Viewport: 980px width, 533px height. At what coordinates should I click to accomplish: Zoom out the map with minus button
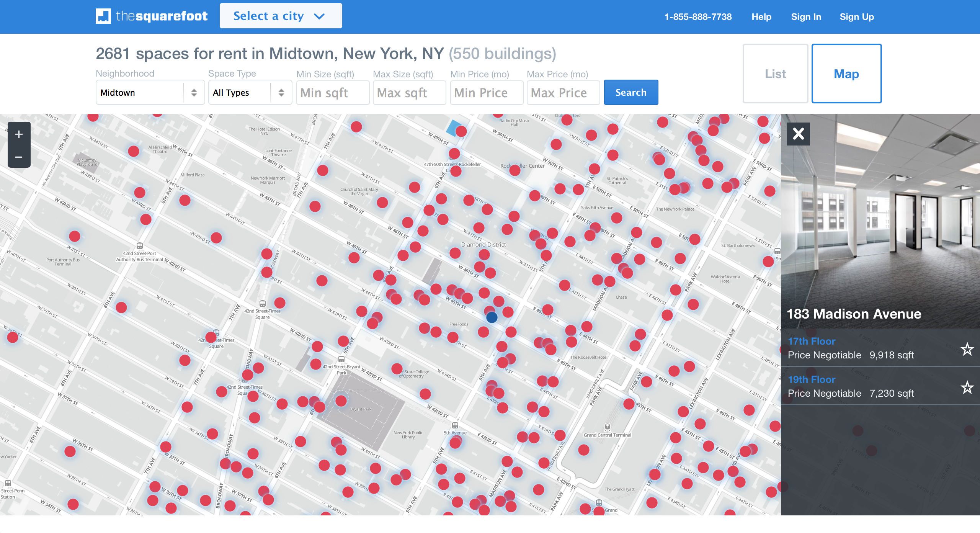coord(19,157)
